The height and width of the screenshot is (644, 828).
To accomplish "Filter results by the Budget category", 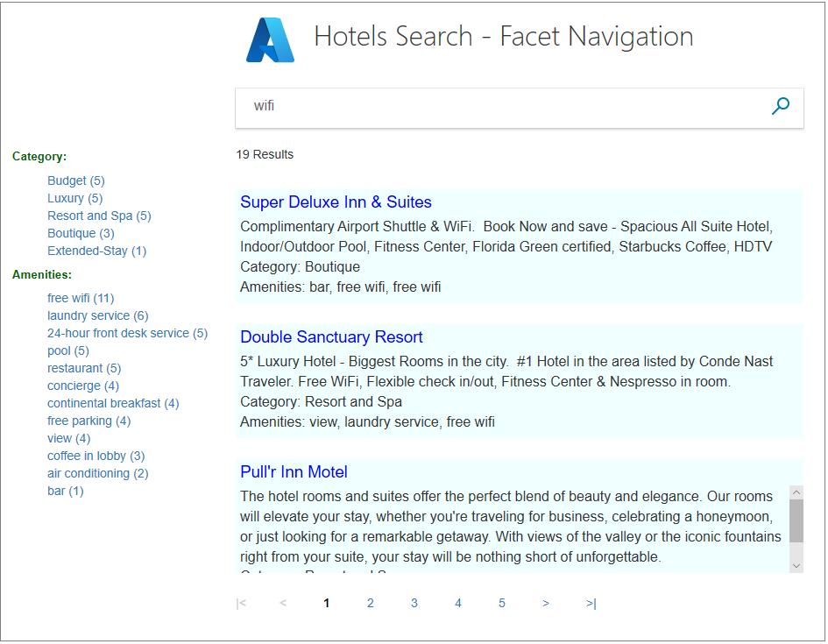I will pos(75,180).
